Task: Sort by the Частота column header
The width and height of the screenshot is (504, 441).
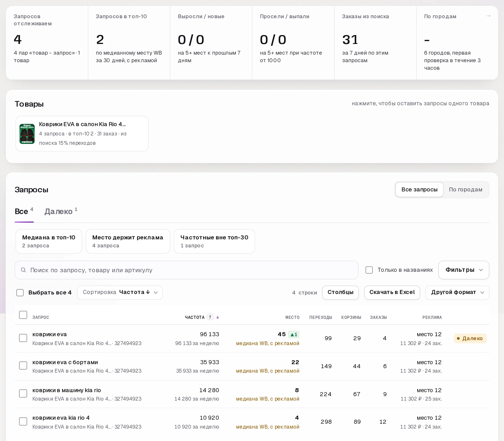Action: [195, 318]
